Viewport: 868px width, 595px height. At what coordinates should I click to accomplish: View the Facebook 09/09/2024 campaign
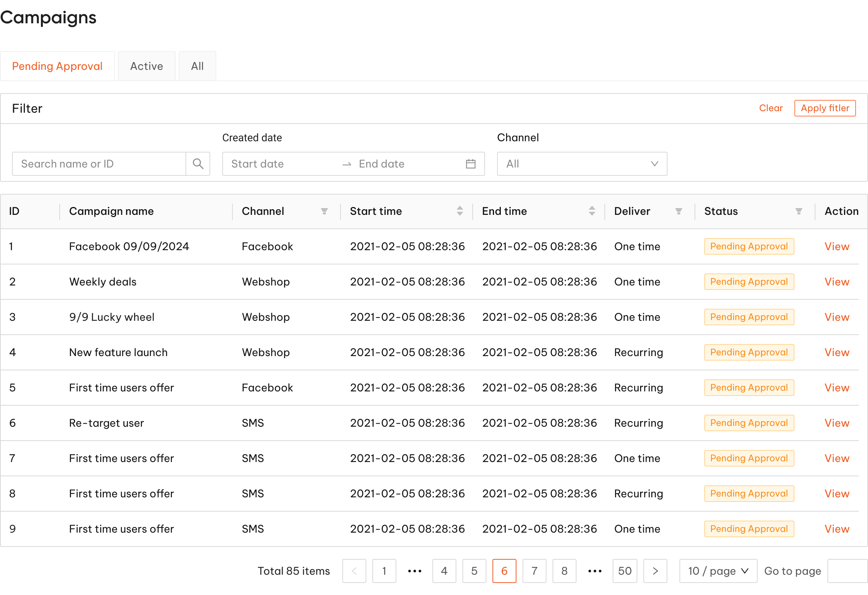pyautogui.click(x=837, y=246)
